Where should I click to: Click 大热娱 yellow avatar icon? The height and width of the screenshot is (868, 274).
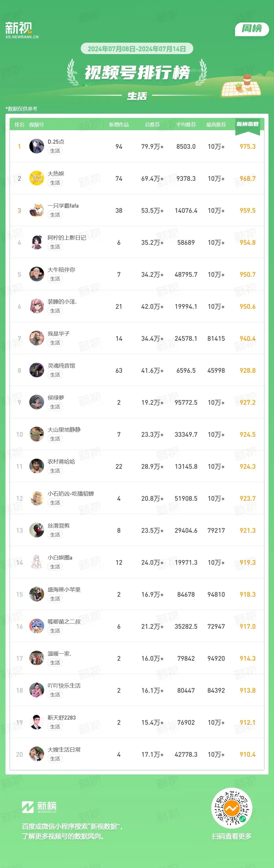[x=37, y=178]
